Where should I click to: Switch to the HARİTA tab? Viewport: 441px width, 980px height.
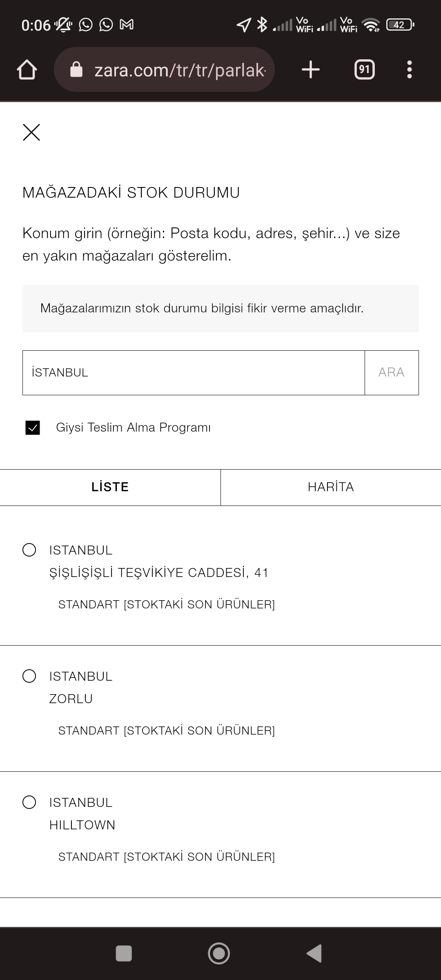331,487
